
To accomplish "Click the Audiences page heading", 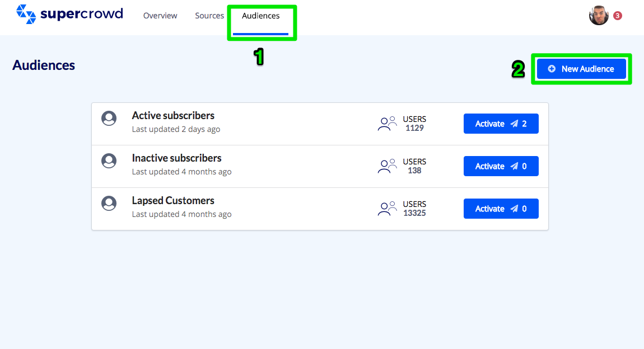I will click(44, 65).
